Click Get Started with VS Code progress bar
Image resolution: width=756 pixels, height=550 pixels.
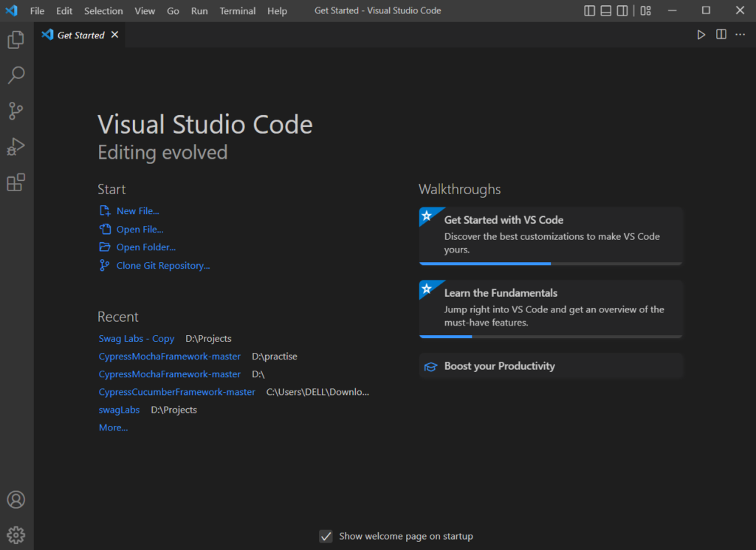551,264
